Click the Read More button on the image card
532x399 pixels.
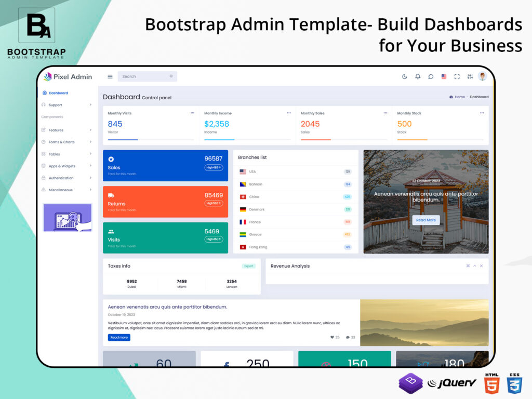tap(425, 220)
